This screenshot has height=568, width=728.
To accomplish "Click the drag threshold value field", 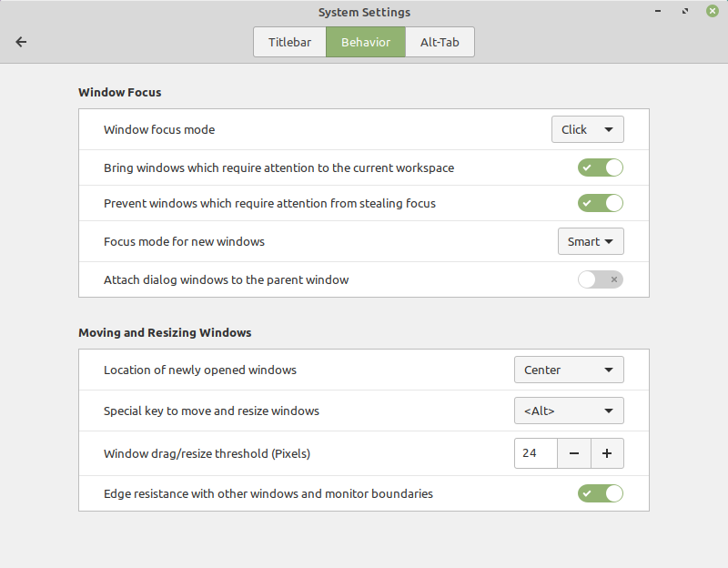I will coord(536,453).
